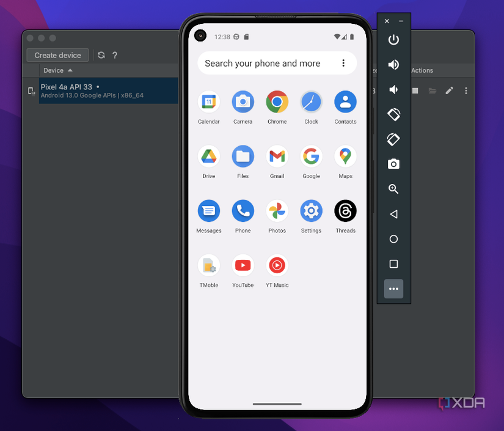Open recent apps with the Overview button
This screenshot has height=431, width=504.
(x=393, y=263)
